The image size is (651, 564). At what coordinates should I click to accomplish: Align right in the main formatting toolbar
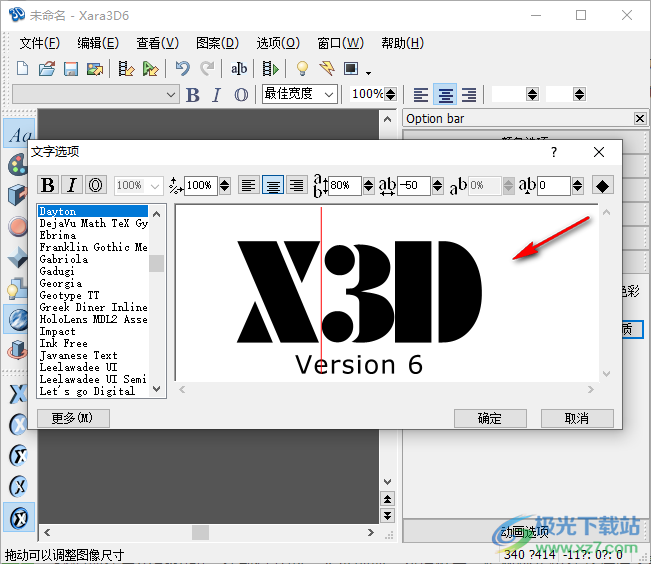coord(469,94)
